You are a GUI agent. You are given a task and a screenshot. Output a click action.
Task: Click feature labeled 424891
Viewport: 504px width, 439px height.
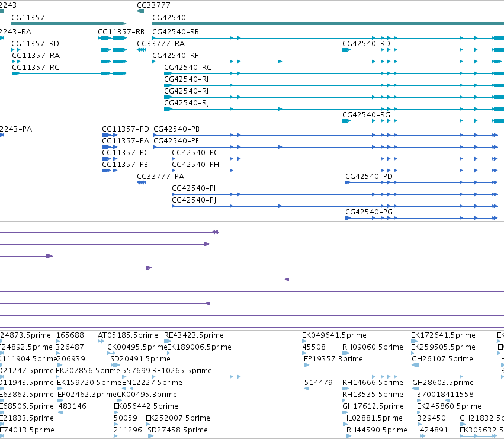(434, 431)
